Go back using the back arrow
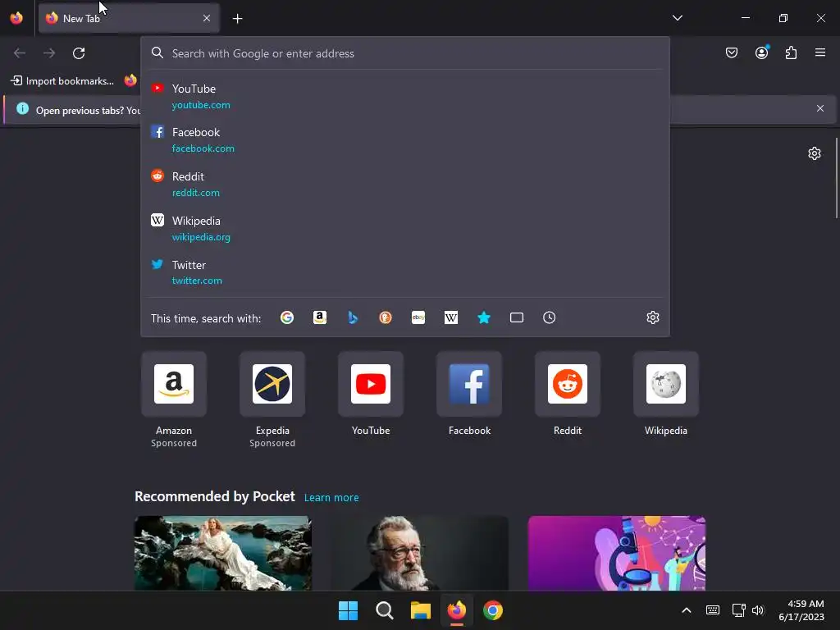Image resolution: width=840 pixels, height=630 pixels. click(20, 53)
